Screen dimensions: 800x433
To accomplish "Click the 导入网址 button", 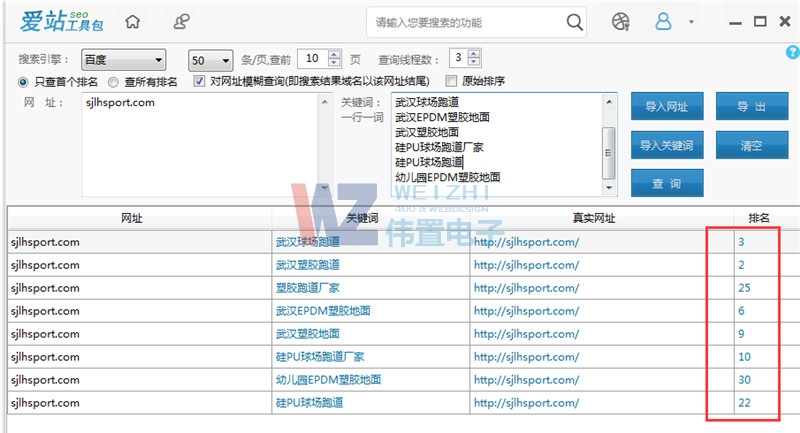I will click(x=667, y=107).
